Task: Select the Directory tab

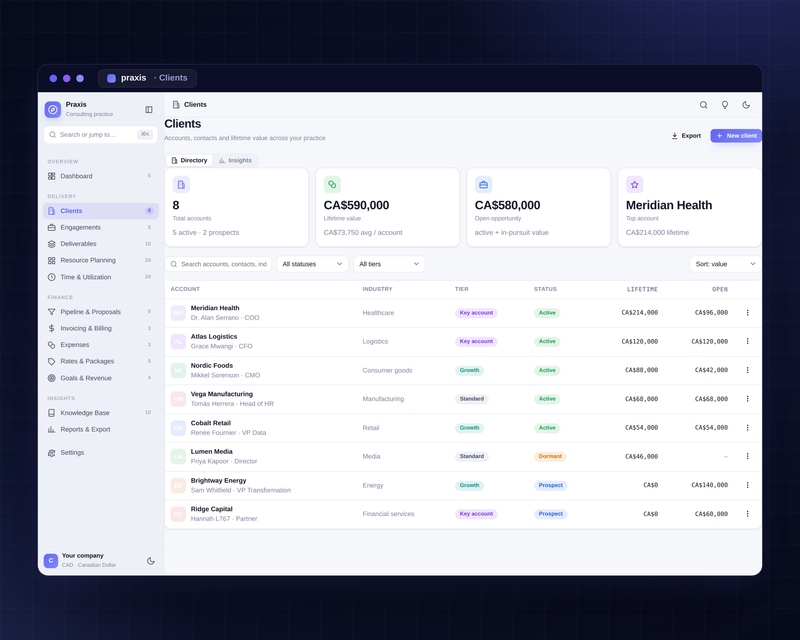Action: click(189, 160)
